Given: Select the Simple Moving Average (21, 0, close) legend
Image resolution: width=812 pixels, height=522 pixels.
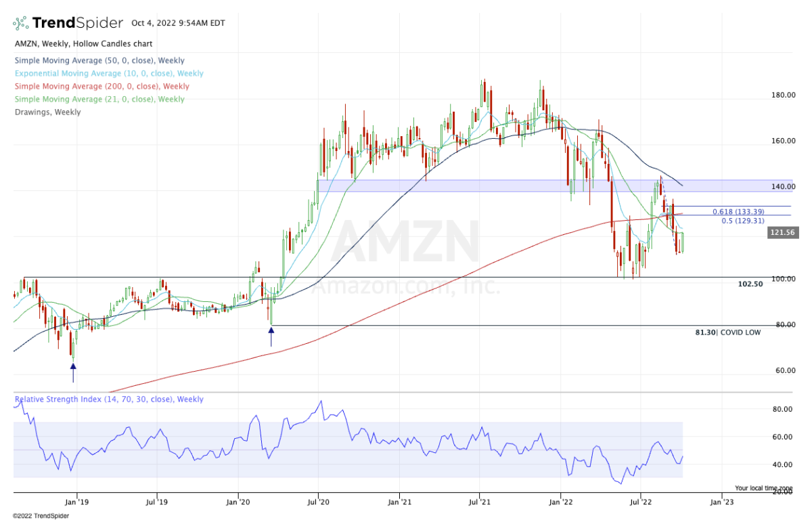Looking at the screenshot, I should click(x=99, y=100).
